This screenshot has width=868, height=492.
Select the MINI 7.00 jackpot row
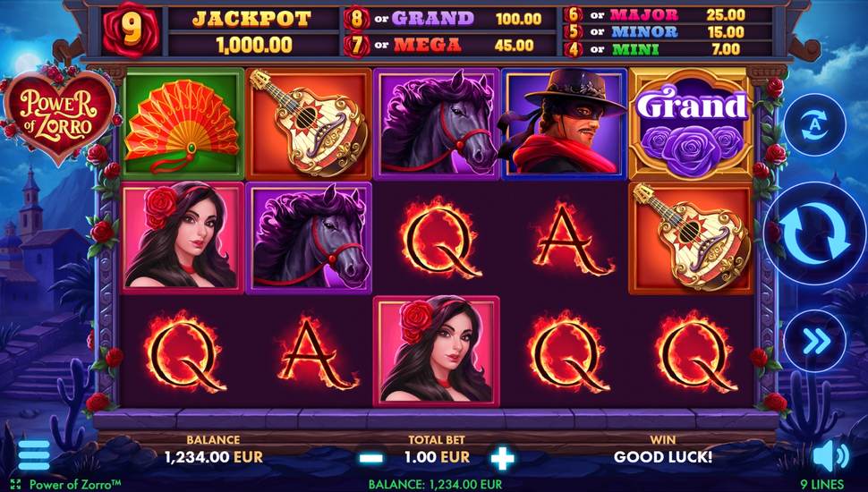[x=668, y=48]
